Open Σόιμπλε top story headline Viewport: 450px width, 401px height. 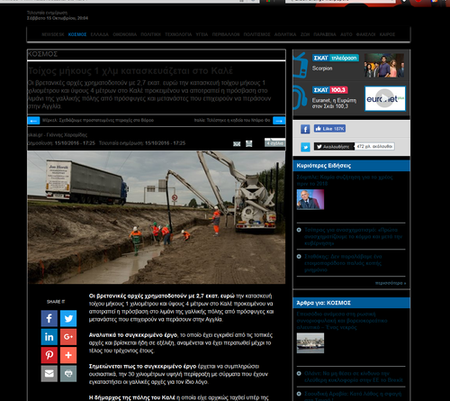345,180
